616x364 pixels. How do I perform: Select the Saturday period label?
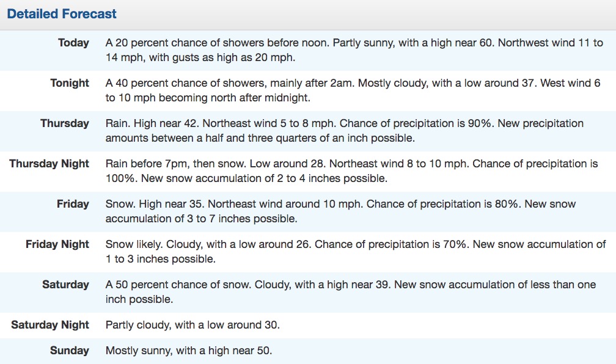click(65, 284)
